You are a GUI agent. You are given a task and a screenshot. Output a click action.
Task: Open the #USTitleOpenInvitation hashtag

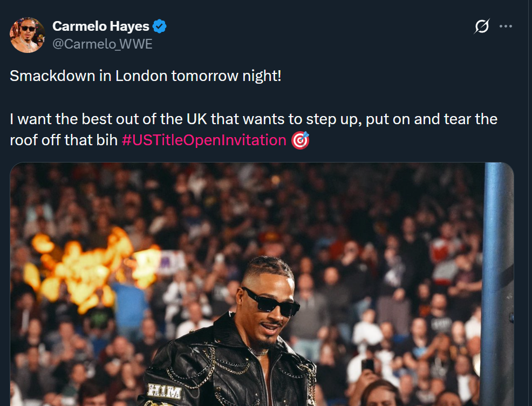pyautogui.click(x=204, y=140)
